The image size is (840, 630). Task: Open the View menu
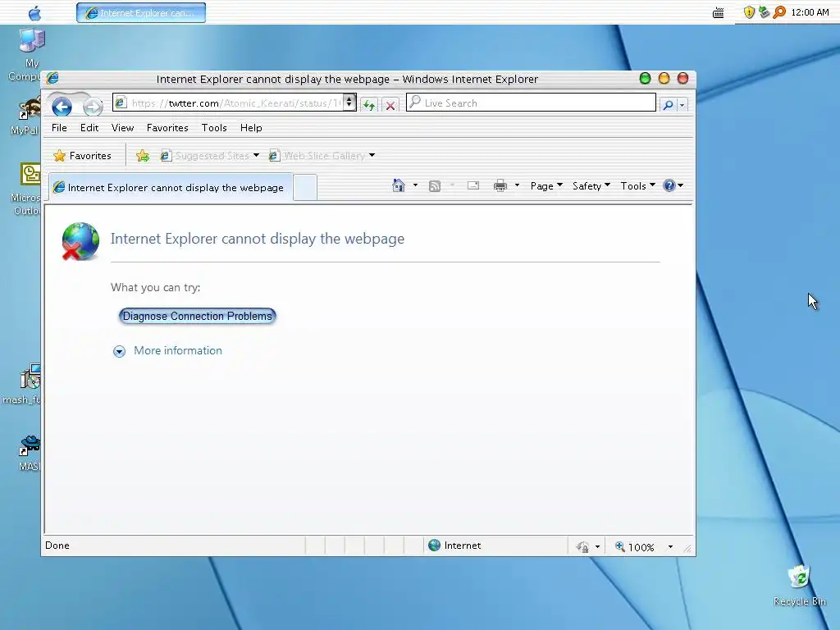point(123,127)
